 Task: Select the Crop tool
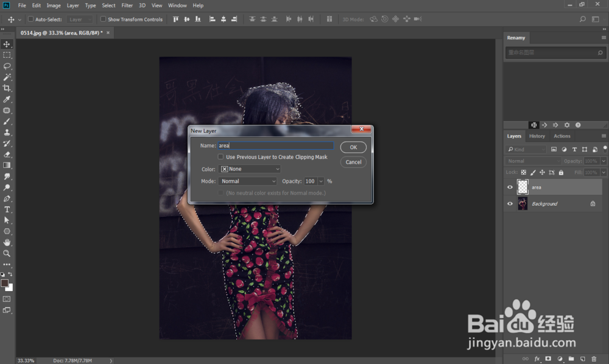7,88
